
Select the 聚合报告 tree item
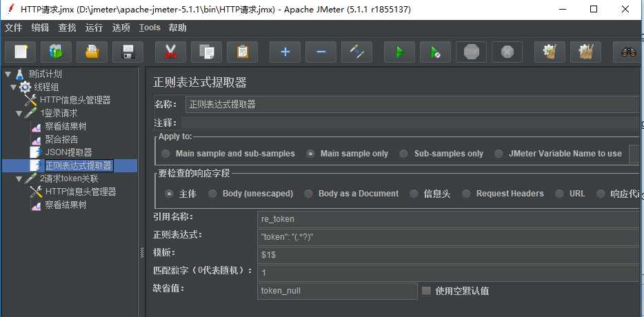pyautogui.click(x=61, y=140)
